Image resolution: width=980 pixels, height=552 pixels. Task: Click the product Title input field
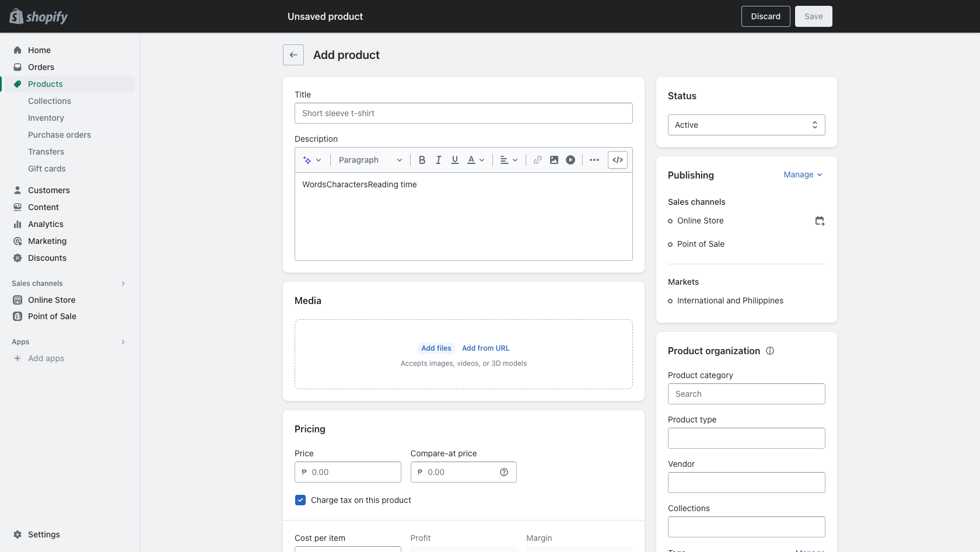(463, 113)
